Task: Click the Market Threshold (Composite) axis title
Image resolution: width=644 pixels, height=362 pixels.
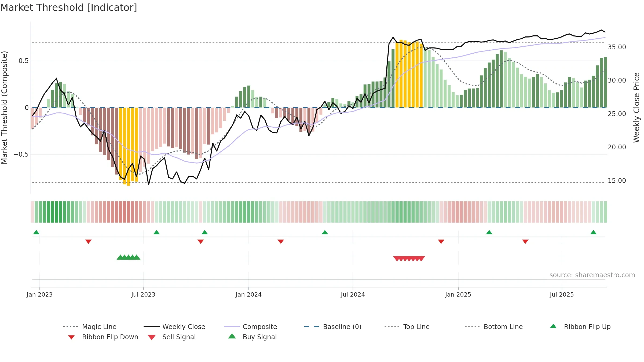Action: 4,108
